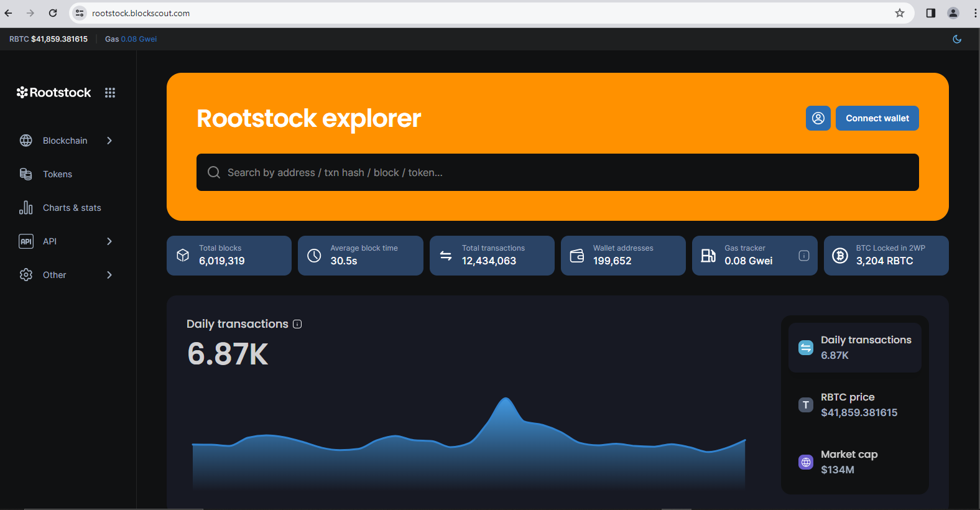
Task: Click the Daily transactions info icon
Action: [297, 324]
